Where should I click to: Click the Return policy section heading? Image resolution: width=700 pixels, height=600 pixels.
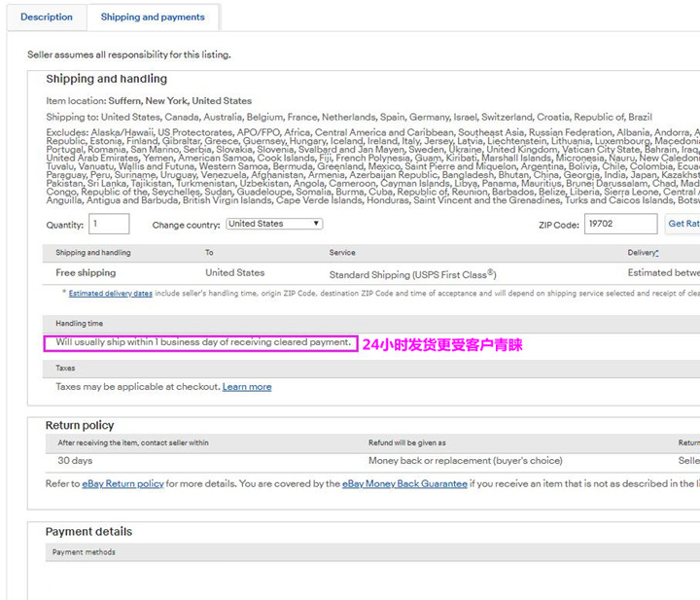(80, 425)
